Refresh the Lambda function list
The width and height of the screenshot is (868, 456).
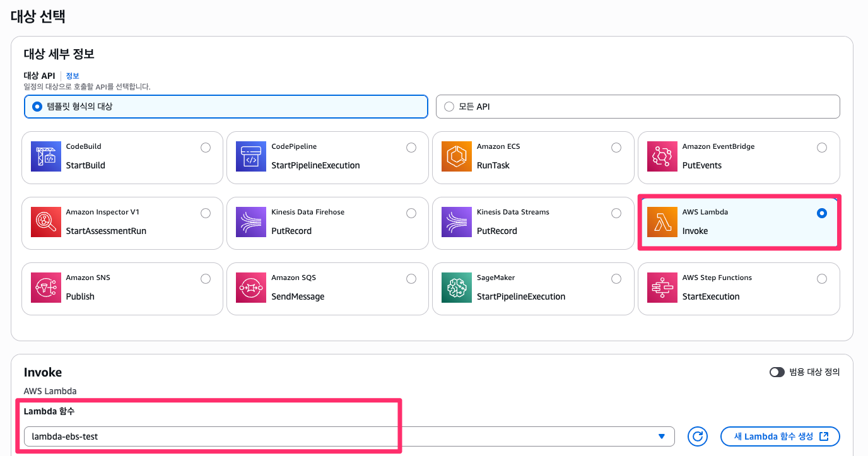(698, 436)
